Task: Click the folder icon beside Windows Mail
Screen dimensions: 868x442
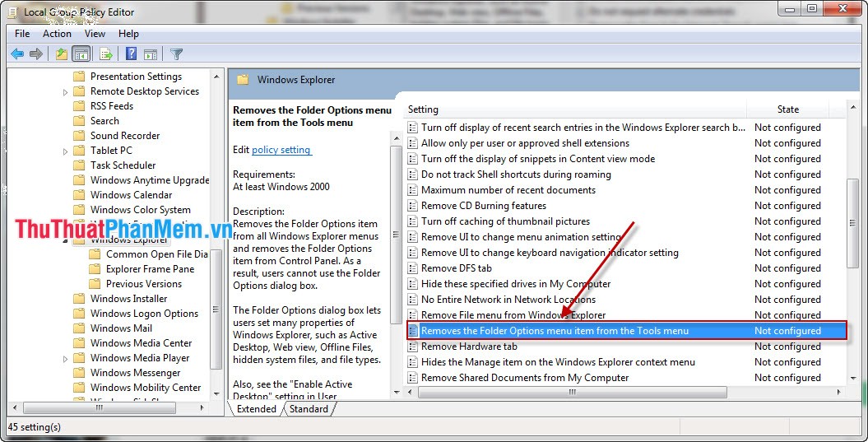Action: pos(80,328)
